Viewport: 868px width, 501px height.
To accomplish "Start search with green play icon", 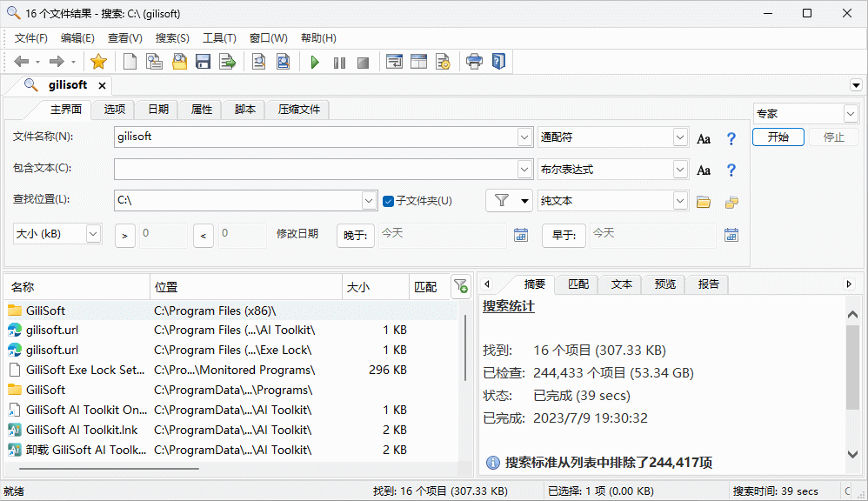I will point(315,62).
